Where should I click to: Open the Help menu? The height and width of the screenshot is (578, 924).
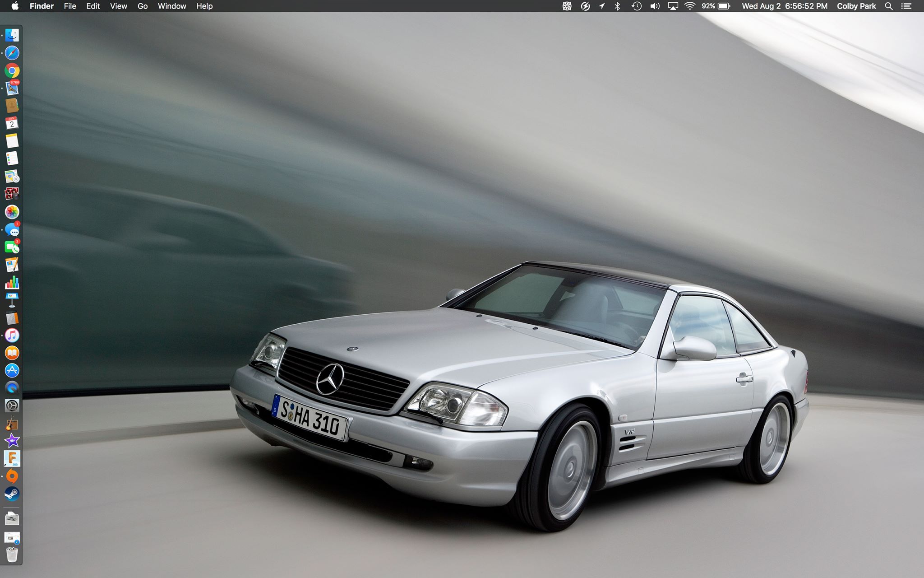point(204,6)
